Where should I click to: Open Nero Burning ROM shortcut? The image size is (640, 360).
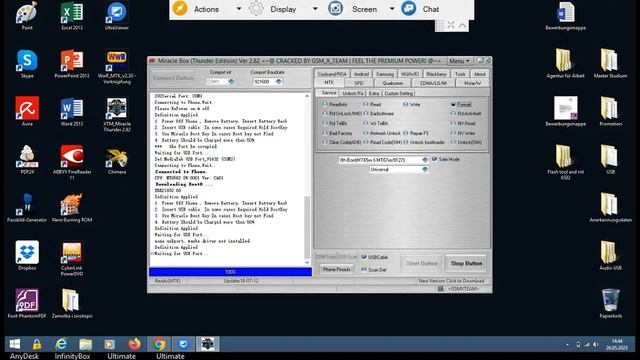point(72,208)
